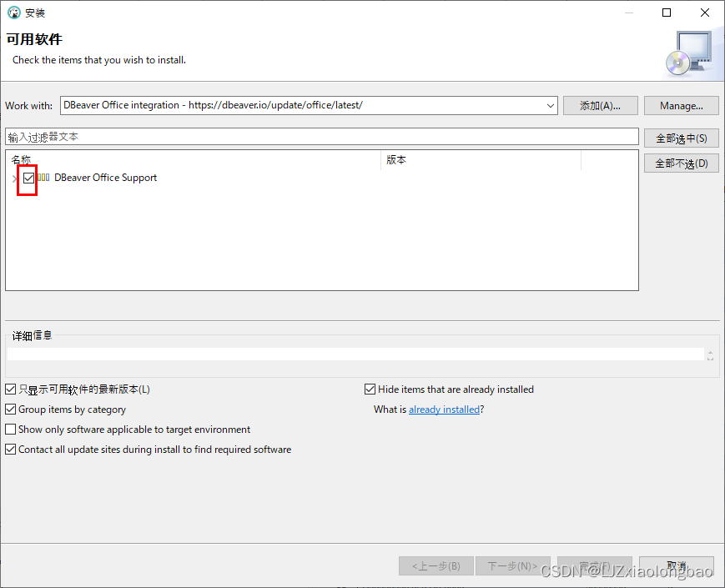Minimize the 安装 install window
Image resolution: width=725 pixels, height=588 pixels.
click(629, 13)
